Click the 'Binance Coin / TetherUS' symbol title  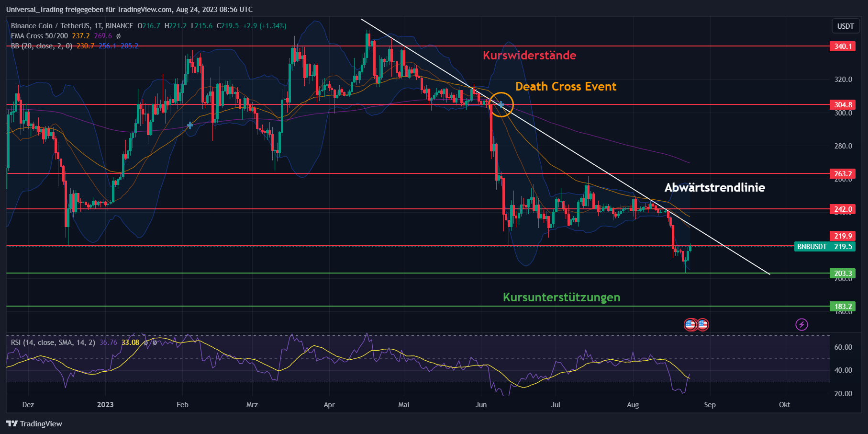(50, 26)
